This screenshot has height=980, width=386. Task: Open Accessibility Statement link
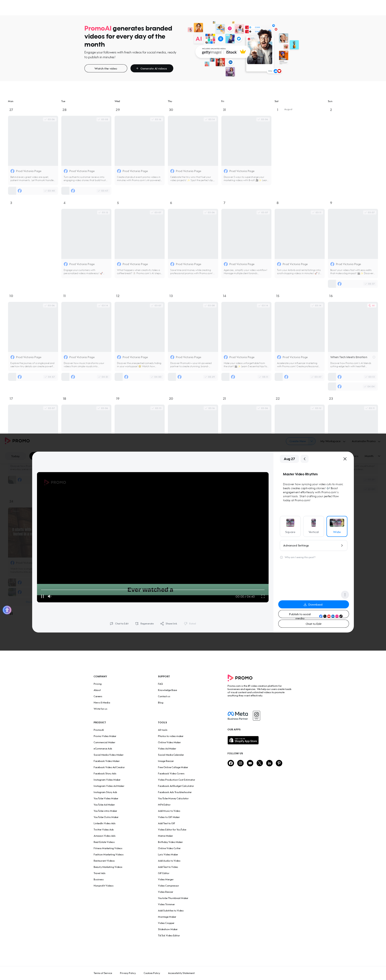[181, 973]
